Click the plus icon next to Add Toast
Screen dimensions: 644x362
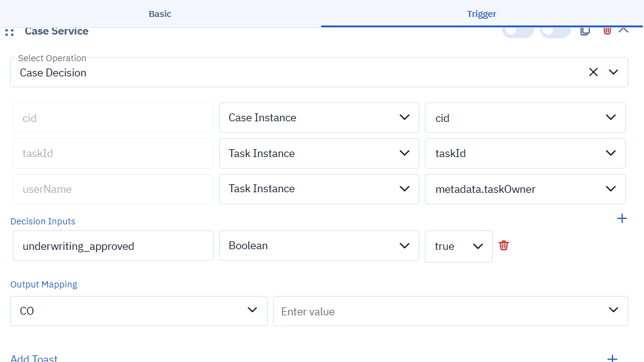pyautogui.click(x=612, y=358)
